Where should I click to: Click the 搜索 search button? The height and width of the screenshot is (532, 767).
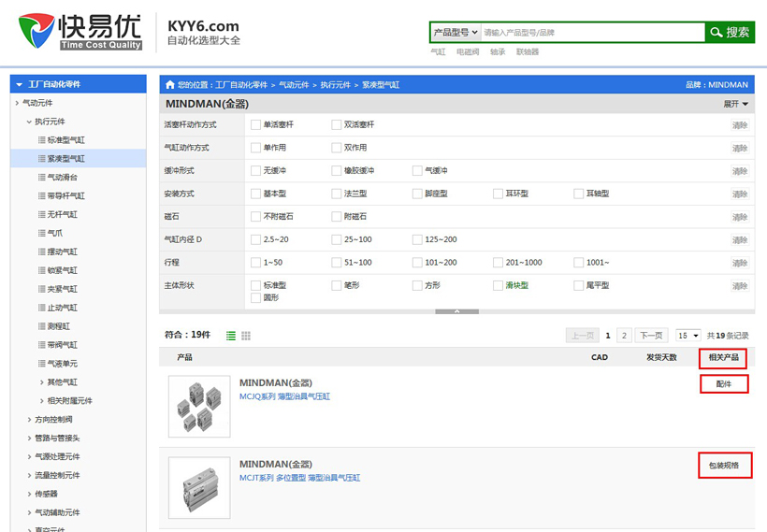tap(730, 33)
